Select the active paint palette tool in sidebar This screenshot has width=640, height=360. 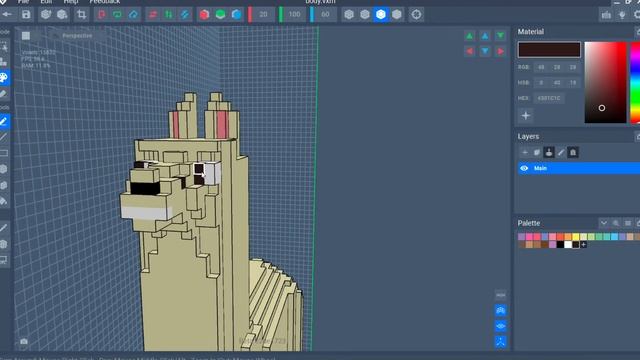point(4,78)
